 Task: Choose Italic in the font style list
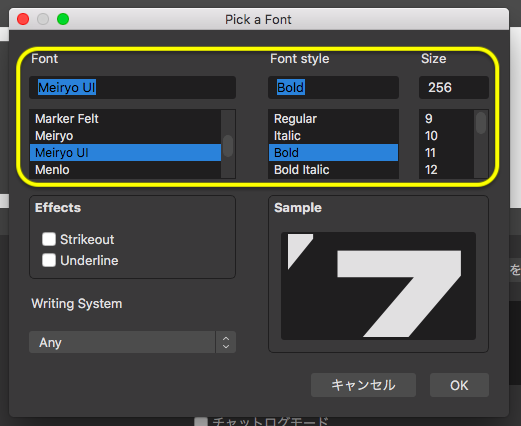[x=333, y=136]
